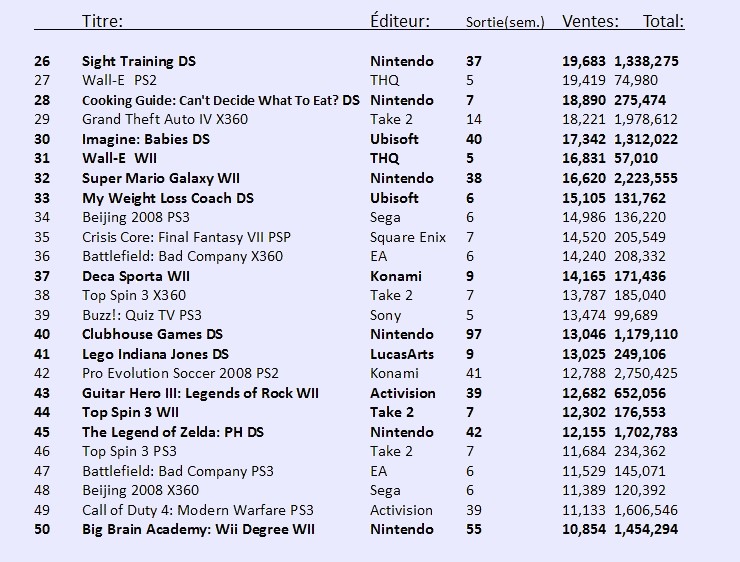Select Pro Evolution Soccer 2008 PS2 title
The height and width of the screenshot is (562, 740).
point(180,373)
